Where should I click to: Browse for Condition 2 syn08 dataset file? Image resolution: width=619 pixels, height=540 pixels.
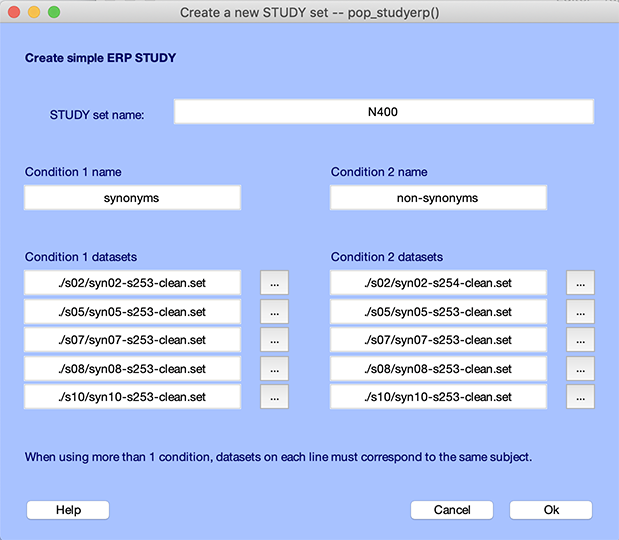click(580, 369)
